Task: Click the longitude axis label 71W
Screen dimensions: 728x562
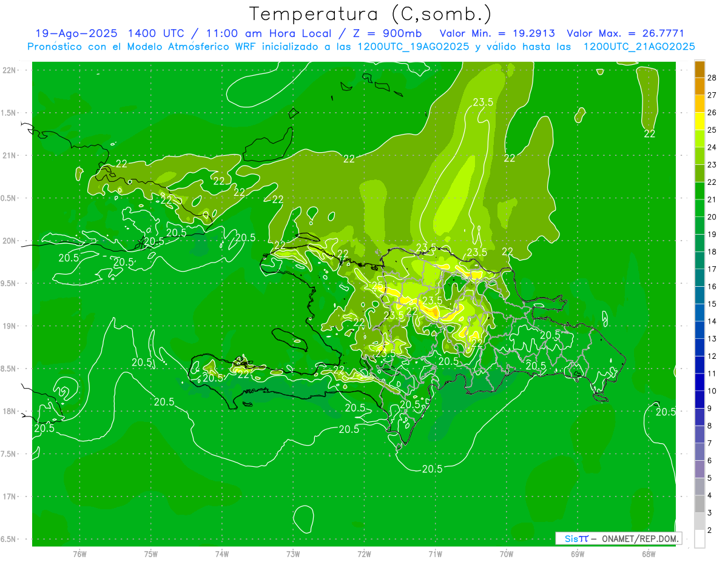Action: 435,554
